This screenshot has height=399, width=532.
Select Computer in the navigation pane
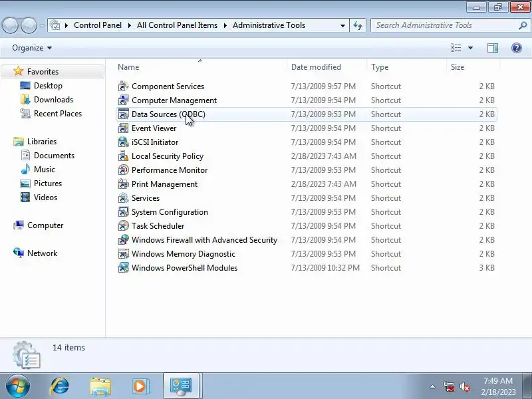point(45,225)
